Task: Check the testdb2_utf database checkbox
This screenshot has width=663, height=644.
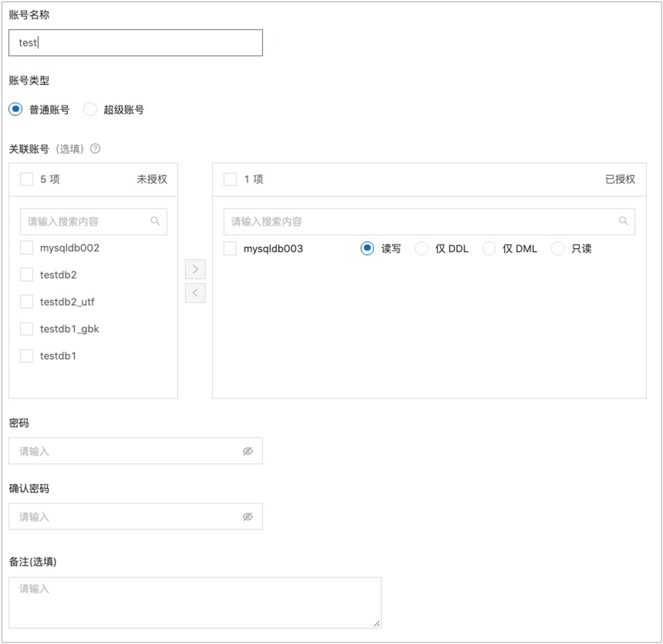Action: (x=27, y=302)
